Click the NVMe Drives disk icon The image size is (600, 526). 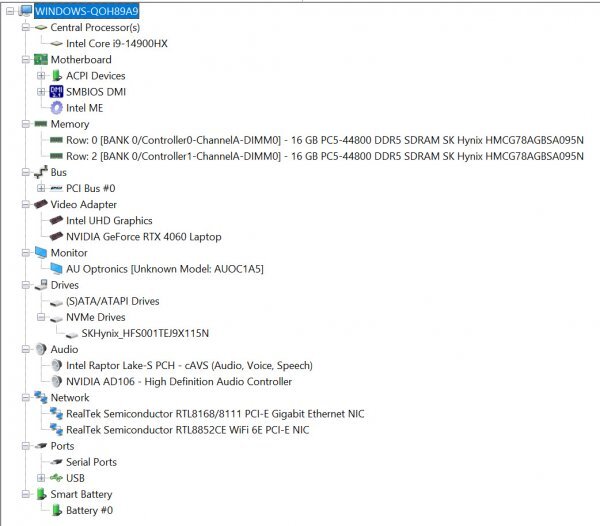point(56,318)
